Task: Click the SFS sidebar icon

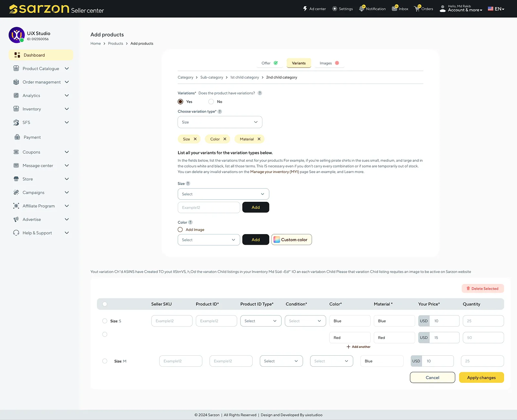Action: 16,123
